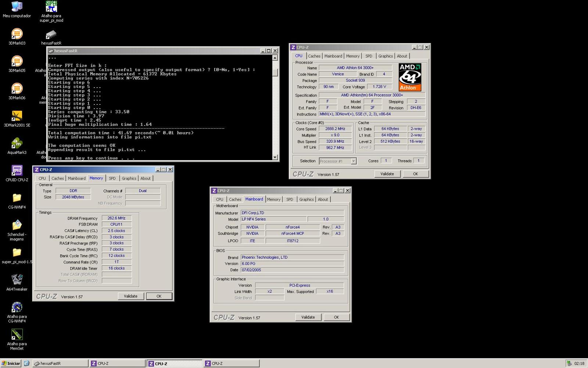This screenshot has width=588, height=368.
Task: Switch to CPU tab in Memory CPU-Z window
Action: (42, 178)
